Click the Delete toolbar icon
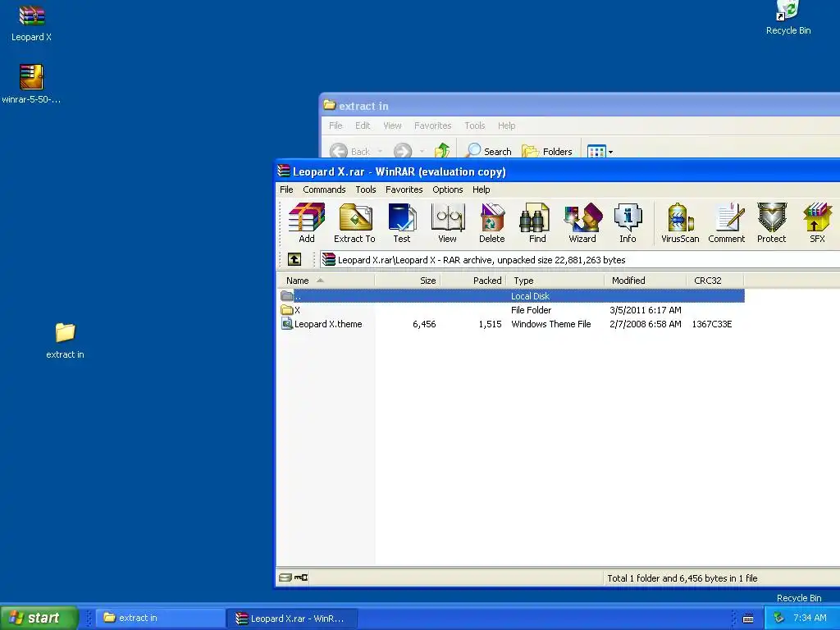 coord(492,223)
